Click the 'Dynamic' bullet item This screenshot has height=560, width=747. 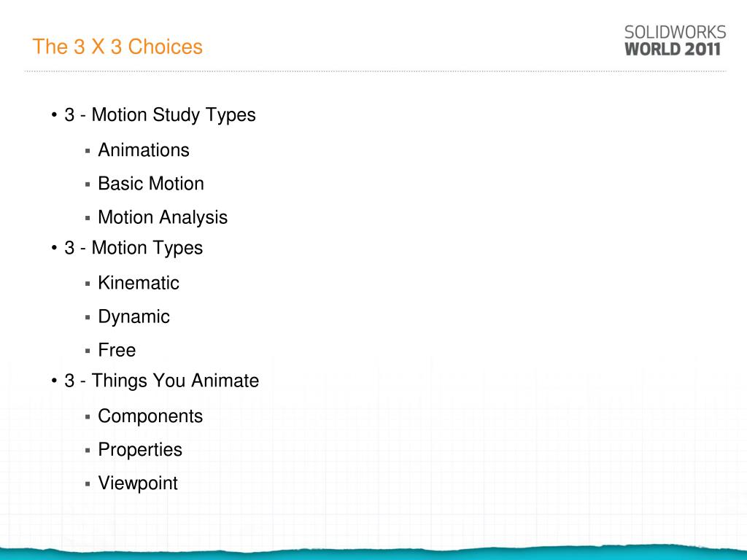coord(133,317)
